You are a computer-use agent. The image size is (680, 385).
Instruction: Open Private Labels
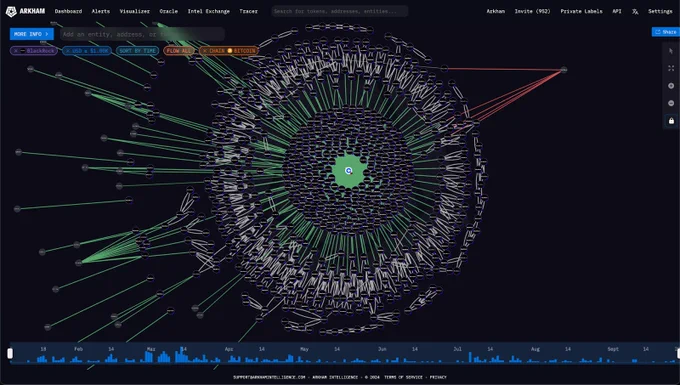click(581, 11)
